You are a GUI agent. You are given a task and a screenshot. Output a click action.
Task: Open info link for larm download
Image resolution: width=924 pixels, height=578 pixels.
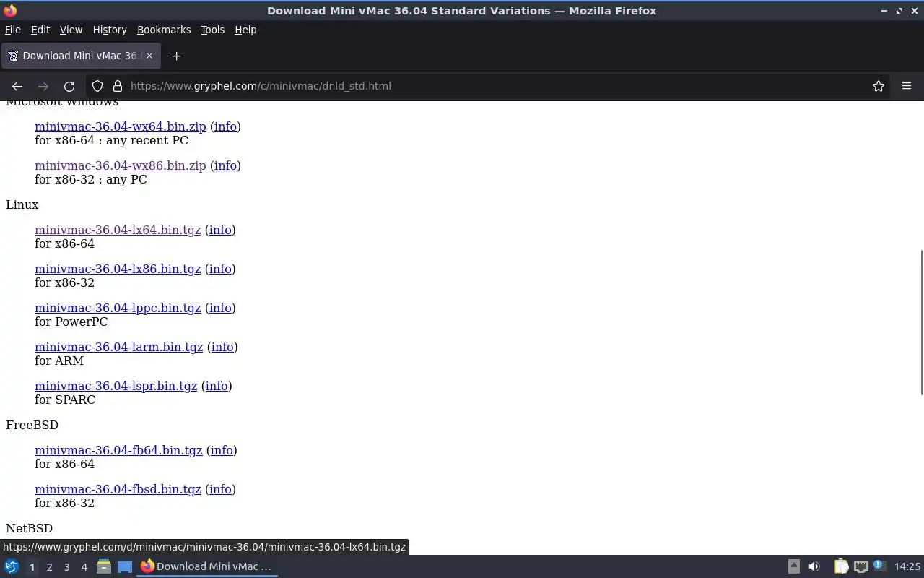click(222, 347)
